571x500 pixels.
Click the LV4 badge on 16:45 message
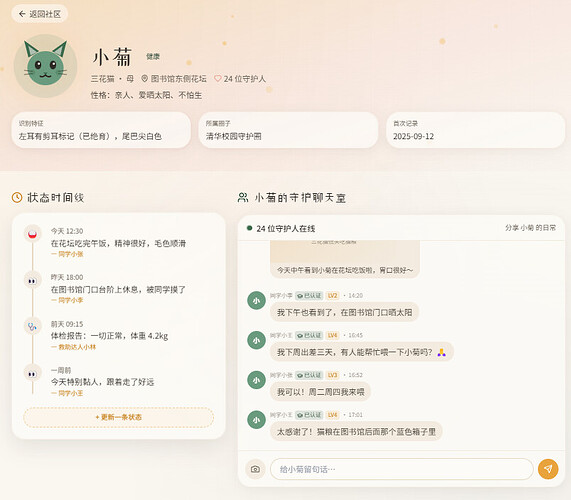(332, 335)
